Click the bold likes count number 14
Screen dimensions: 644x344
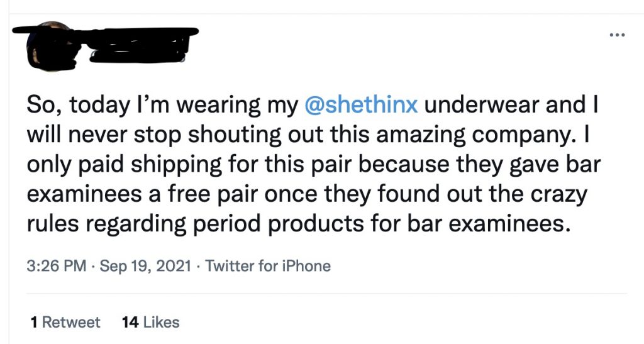pos(130,322)
